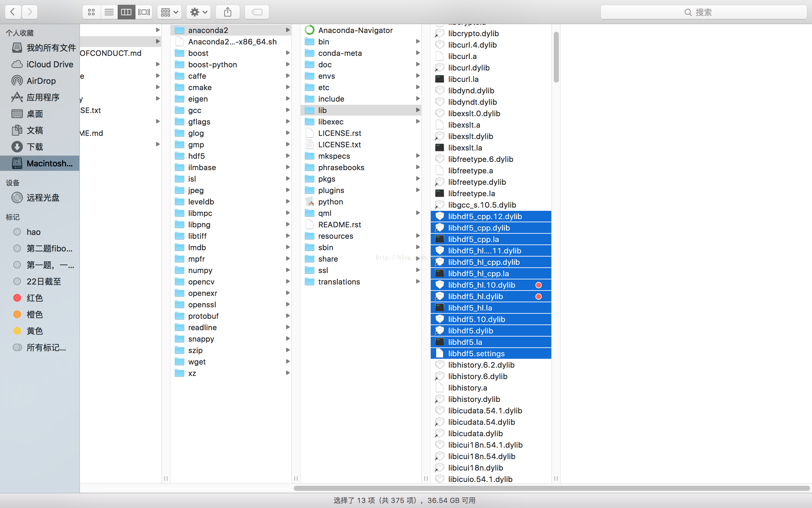Switch to list view
812x508 pixels.
pyautogui.click(x=109, y=12)
